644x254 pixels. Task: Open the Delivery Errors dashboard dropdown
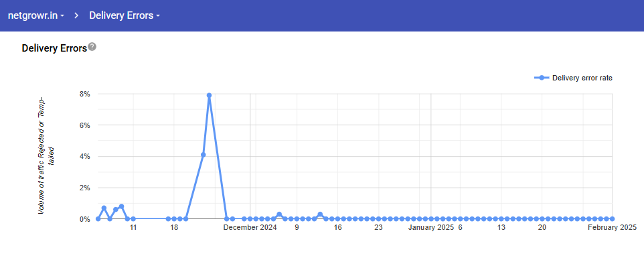(125, 15)
